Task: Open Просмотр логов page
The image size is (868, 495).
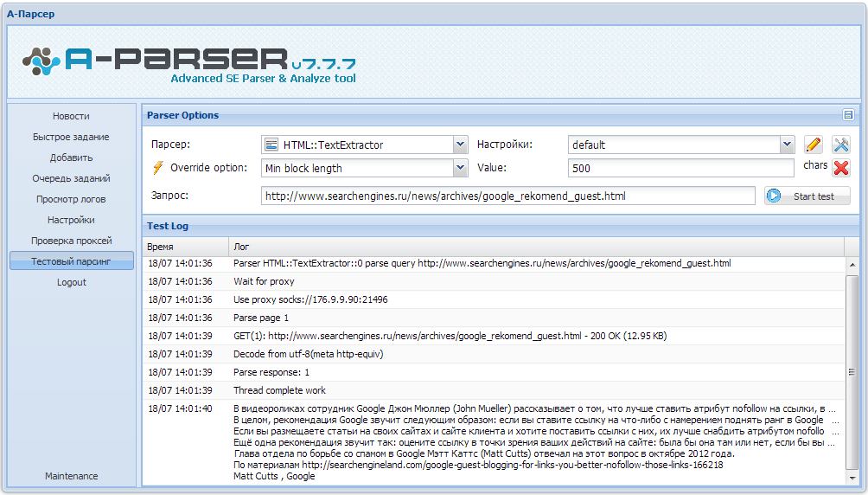Action: point(72,199)
